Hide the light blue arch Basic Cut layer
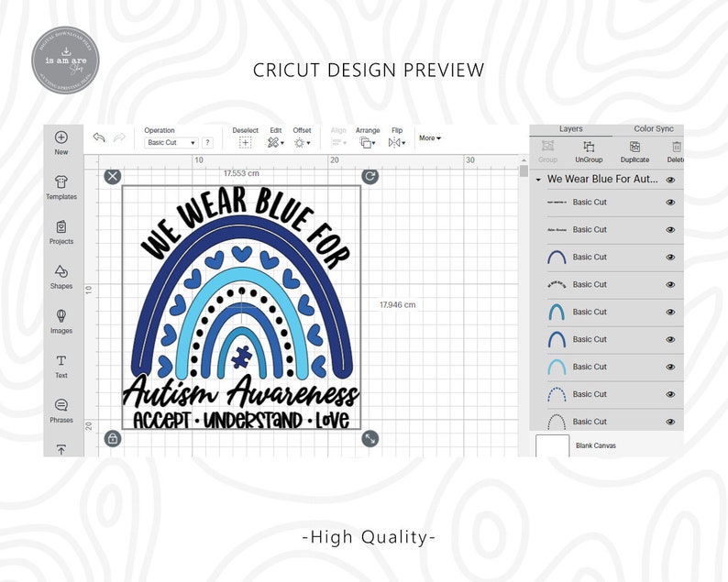This screenshot has width=728, height=582. tap(670, 367)
